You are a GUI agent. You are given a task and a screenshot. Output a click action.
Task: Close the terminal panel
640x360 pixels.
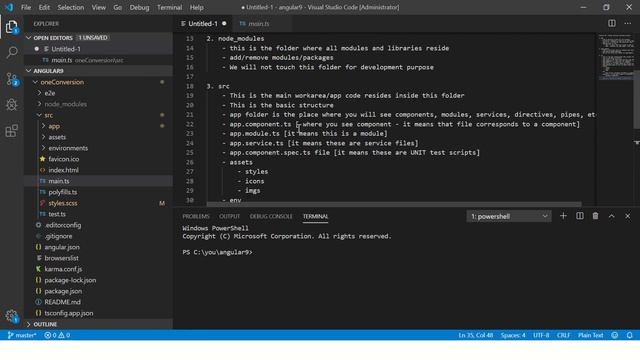click(x=627, y=216)
